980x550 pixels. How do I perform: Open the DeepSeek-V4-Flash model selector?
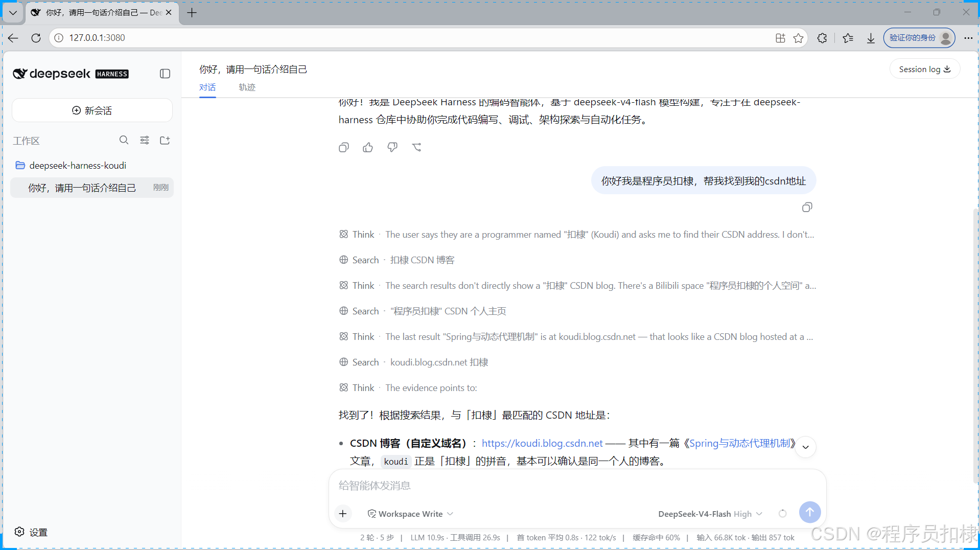[x=710, y=514]
